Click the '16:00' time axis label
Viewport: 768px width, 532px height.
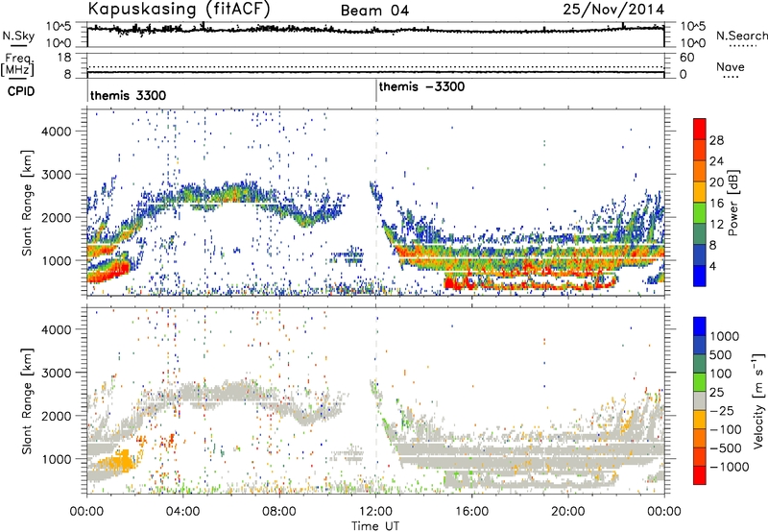(471, 512)
